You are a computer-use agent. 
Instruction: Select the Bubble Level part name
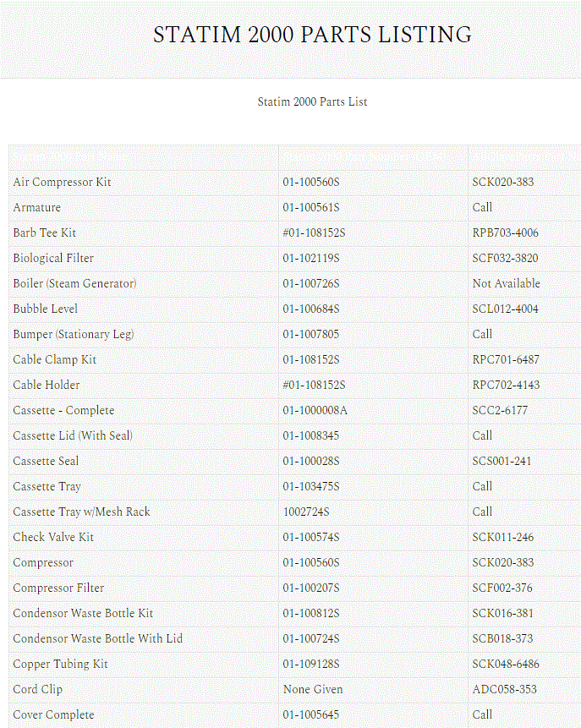point(45,309)
